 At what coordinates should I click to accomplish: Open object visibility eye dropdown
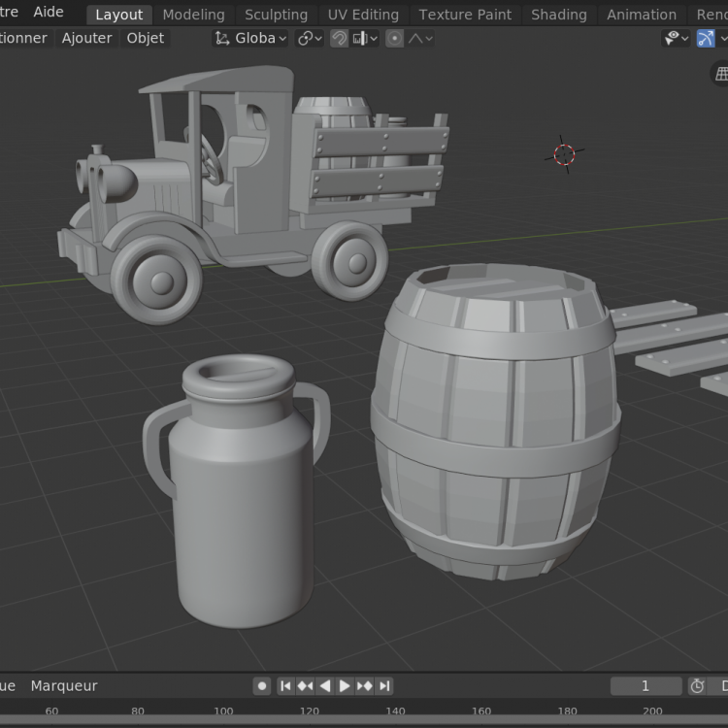(x=676, y=39)
